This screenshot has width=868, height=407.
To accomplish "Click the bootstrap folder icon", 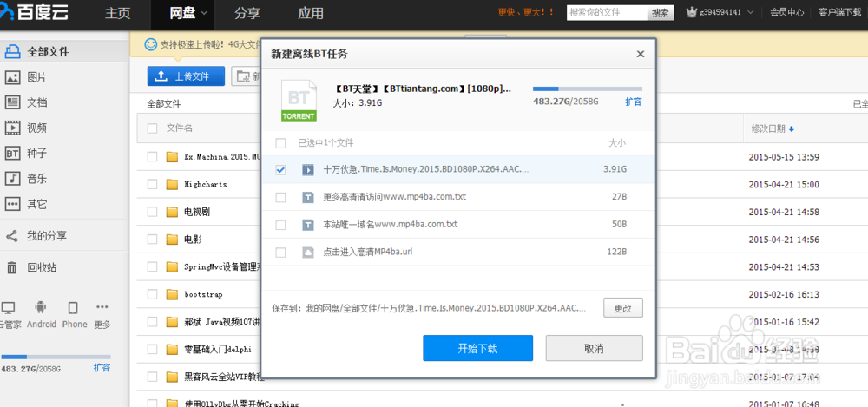I will pyautogui.click(x=172, y=294).
